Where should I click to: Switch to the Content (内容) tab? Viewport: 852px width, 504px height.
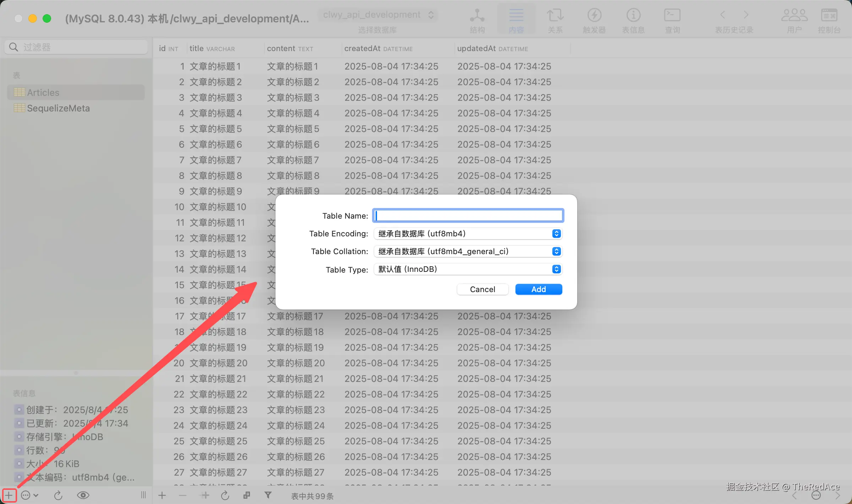(x=516, y=20)
